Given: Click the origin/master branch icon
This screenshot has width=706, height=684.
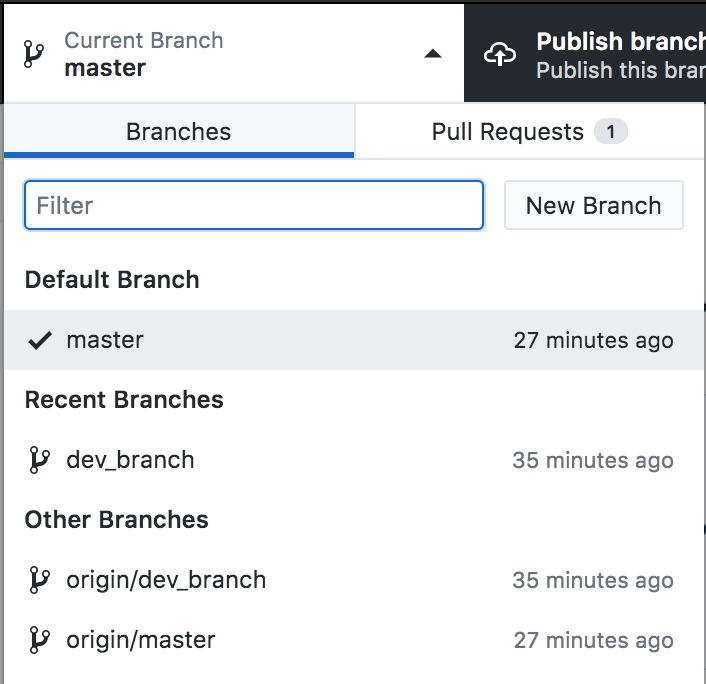Looking at the screenshot, I should coord(40,640).
